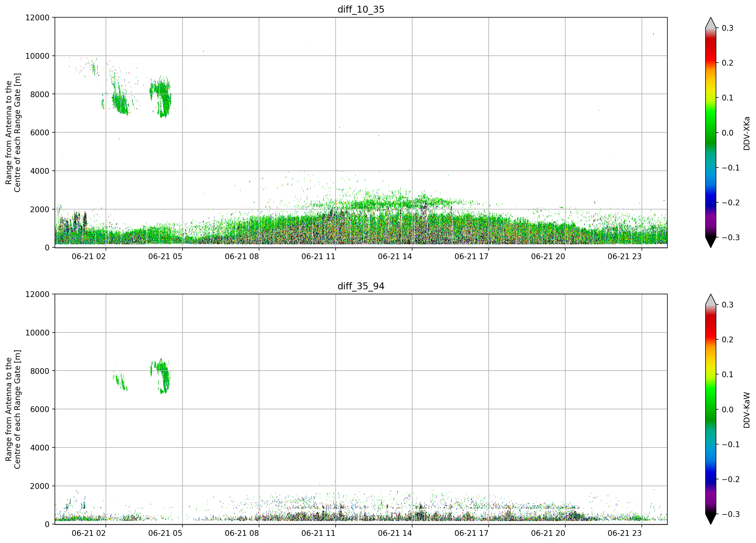Click the 06-21 11 tick label on the top plot
The image size is (756, 543).
[318, 256]
